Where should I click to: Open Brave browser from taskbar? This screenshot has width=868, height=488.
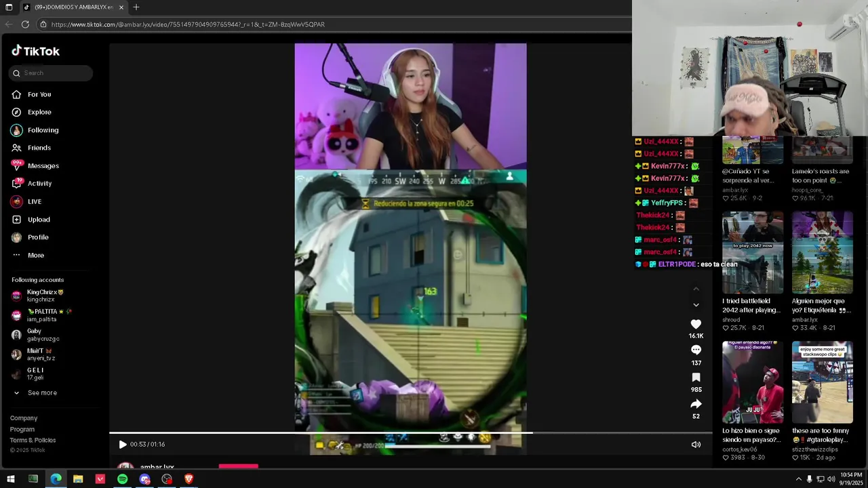click(189, 479)
